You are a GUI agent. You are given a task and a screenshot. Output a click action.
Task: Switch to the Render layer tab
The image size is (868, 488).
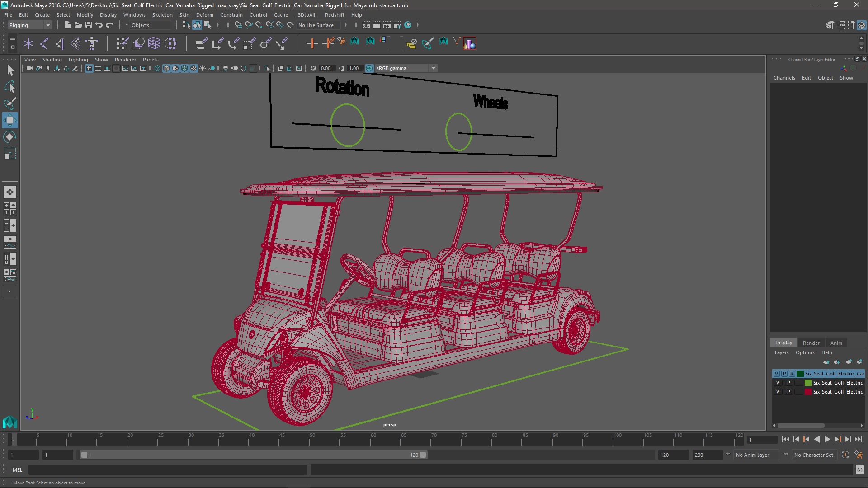(811, 343)
